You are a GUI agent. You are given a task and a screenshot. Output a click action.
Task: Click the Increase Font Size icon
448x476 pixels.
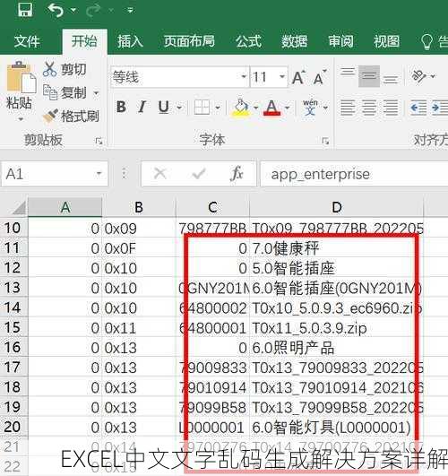point(299,77)
